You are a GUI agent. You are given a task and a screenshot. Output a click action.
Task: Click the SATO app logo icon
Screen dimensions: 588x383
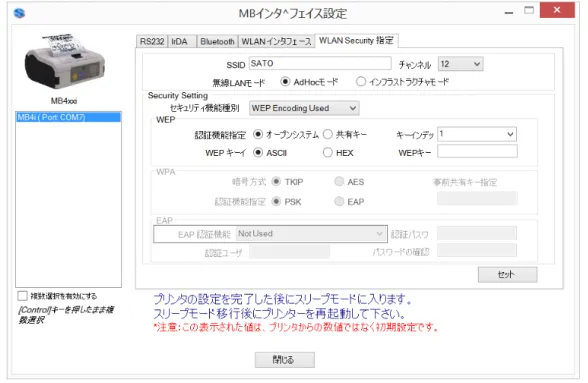19,14
